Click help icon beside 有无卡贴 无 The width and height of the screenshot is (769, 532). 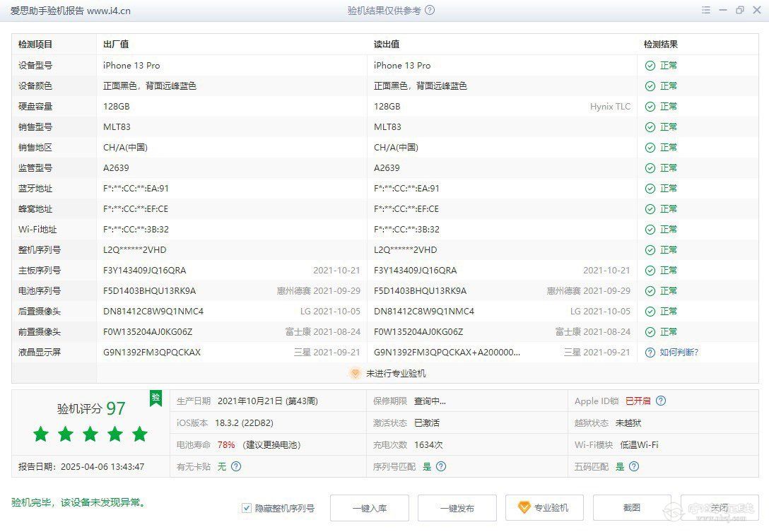[236, 466]
